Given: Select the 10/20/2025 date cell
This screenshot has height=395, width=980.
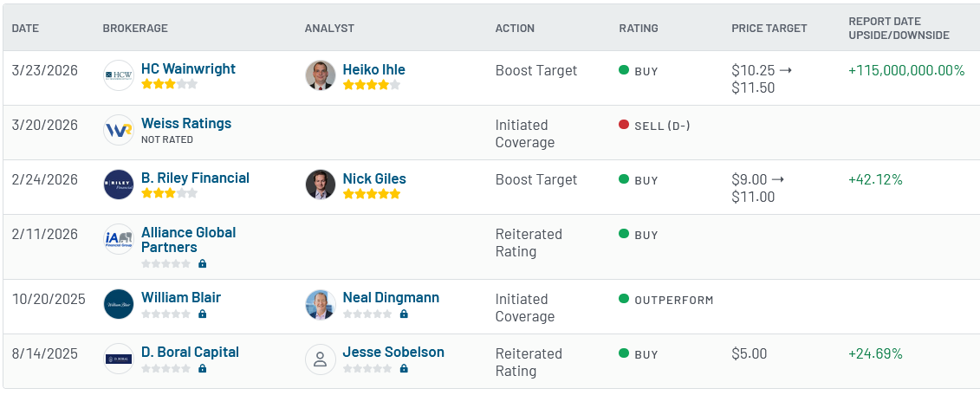Looking at the screenshot, I should click(49, 299).
